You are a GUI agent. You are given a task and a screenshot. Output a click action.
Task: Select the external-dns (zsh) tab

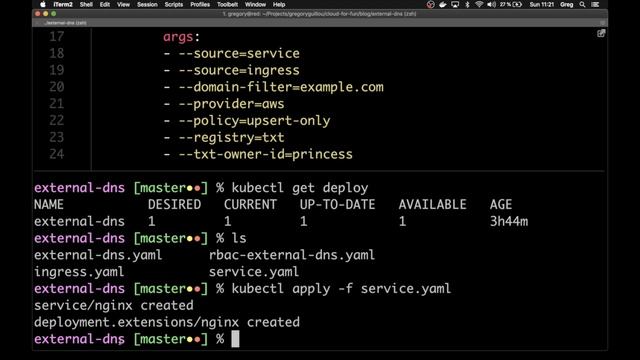coord(65,23)
